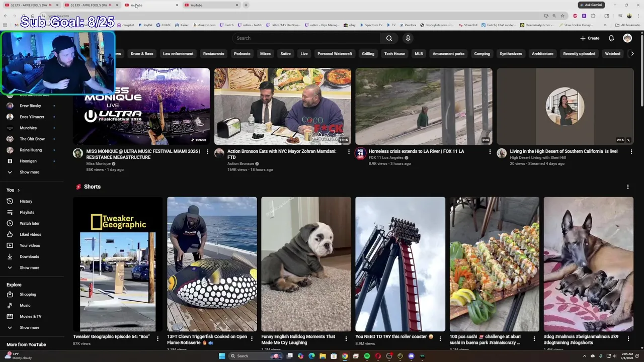Select the Drum & Bass chip

(x=142, y=54)
